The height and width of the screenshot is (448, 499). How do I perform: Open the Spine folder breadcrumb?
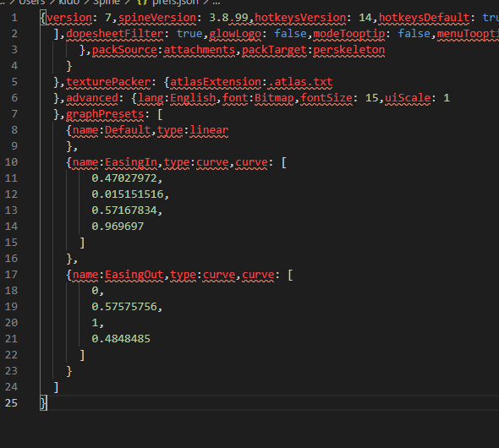107,3
